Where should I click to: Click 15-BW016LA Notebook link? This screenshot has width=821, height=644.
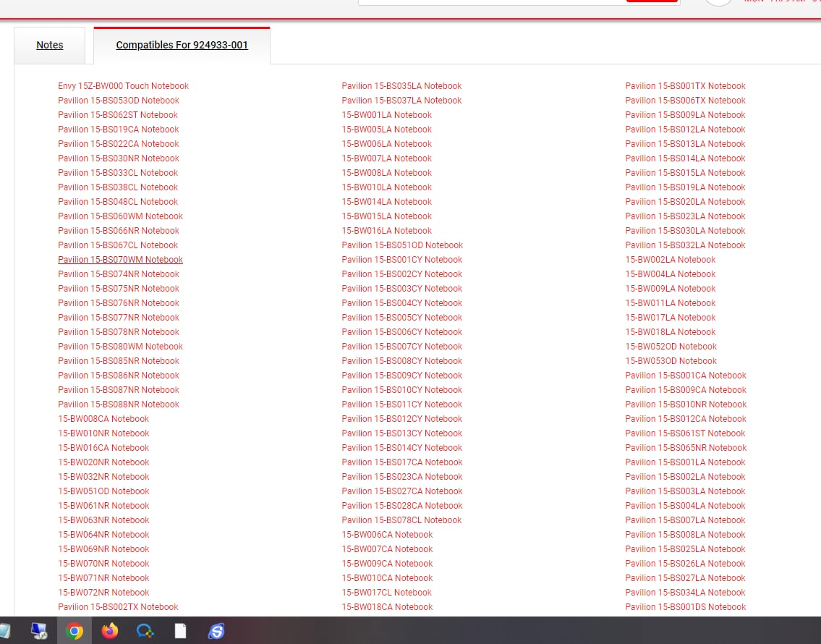tap(386, 230)
